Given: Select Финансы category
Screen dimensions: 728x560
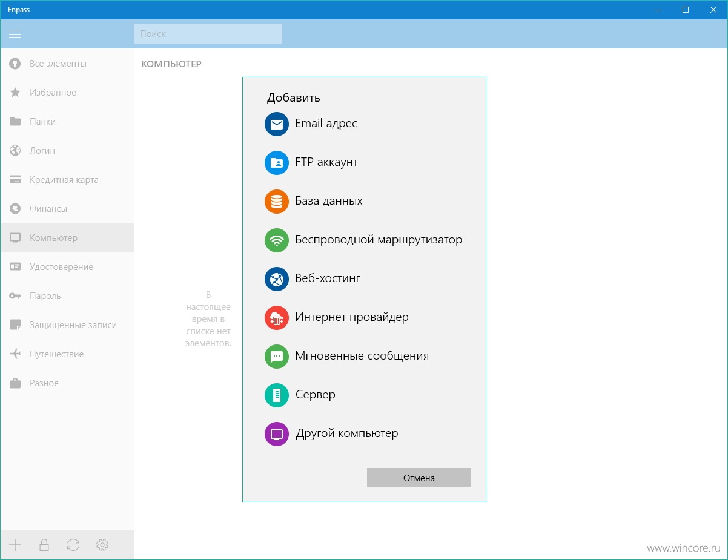Looking at the screenshot, I should point(67,208).
